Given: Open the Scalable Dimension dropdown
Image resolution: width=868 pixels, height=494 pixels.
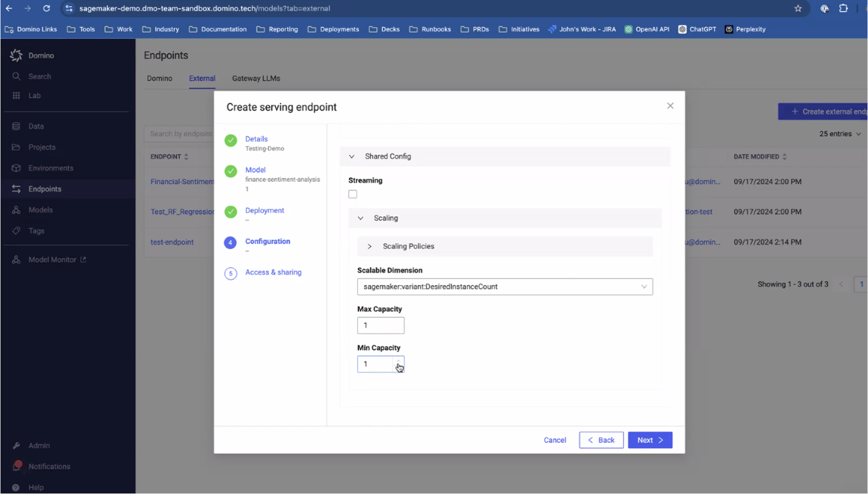Looking at the screenshot, I should click(x=504, y=287).
